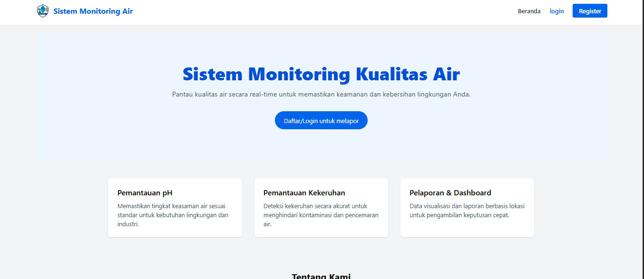Click the Pelaporan & Dashboard card title

(450, 193)
